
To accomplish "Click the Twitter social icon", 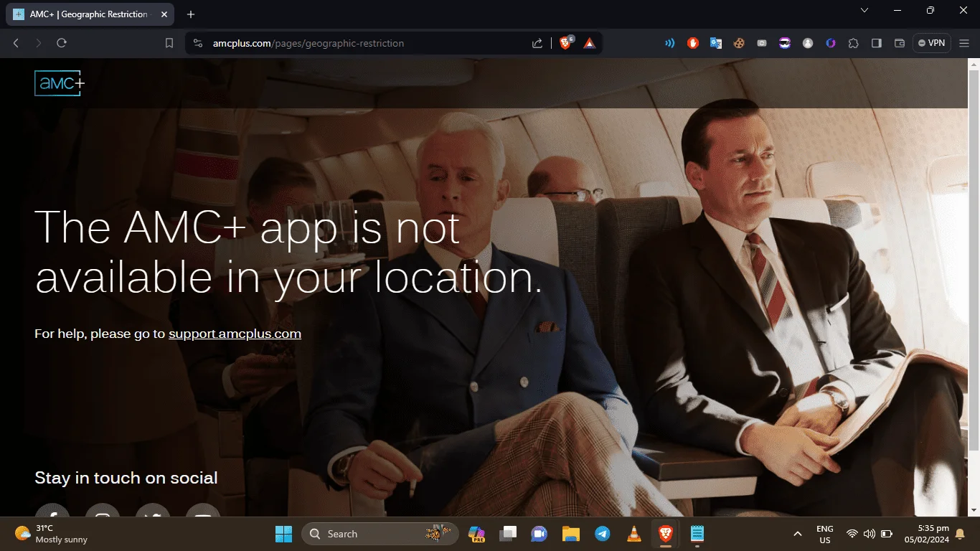I will [153, 510].
